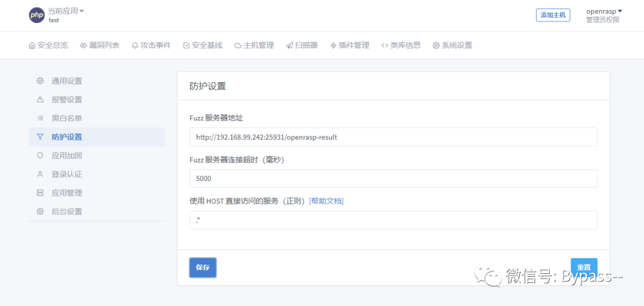Viewport: 644px width, 306px height.
Task: Click the paper plane icon beside 扫描器
Action: tap(289, 45)
